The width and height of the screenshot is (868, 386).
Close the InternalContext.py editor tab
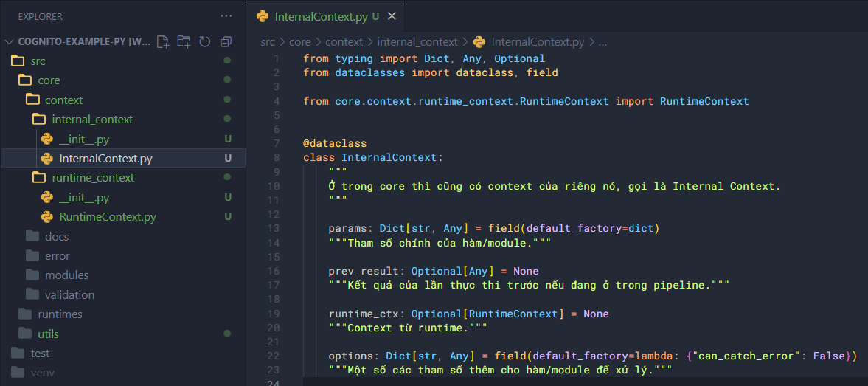point(392,16)
